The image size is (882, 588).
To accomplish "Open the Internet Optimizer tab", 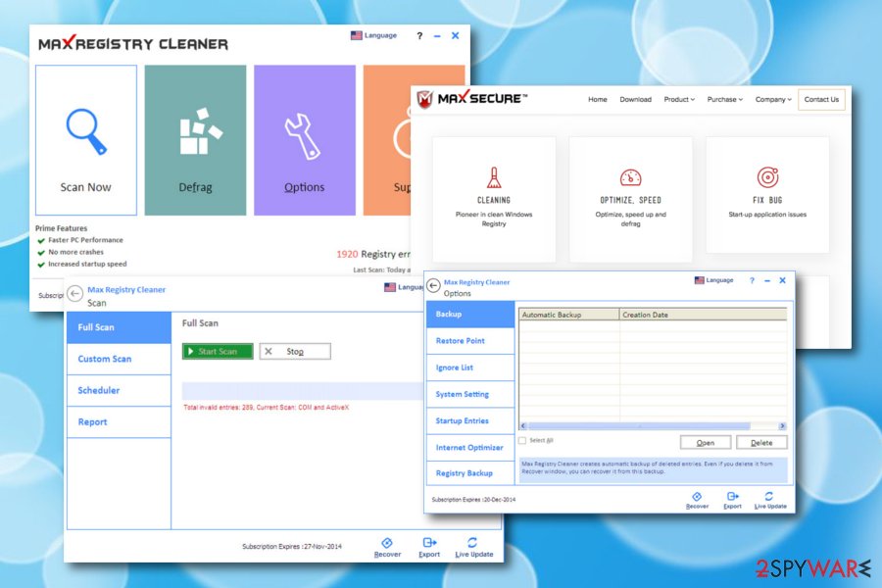I will click(470, 447).
